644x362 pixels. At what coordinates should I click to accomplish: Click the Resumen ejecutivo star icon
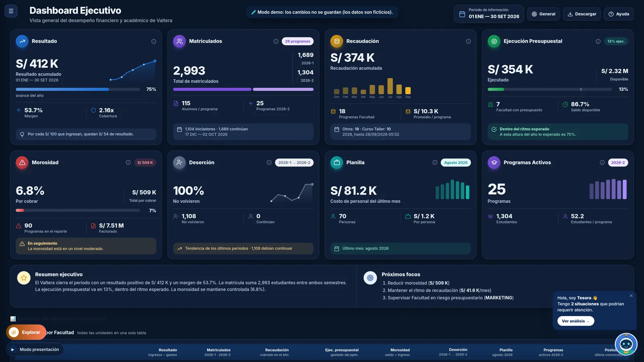pos(24,278)
